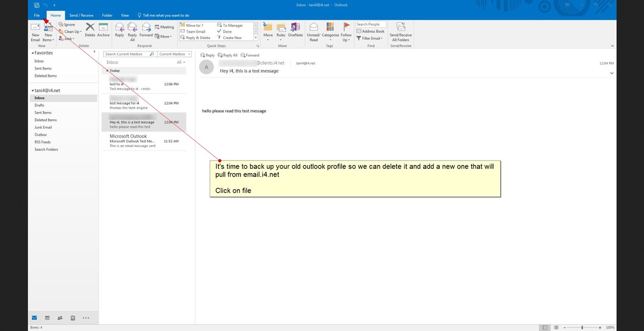Archive the selected message

103,30
